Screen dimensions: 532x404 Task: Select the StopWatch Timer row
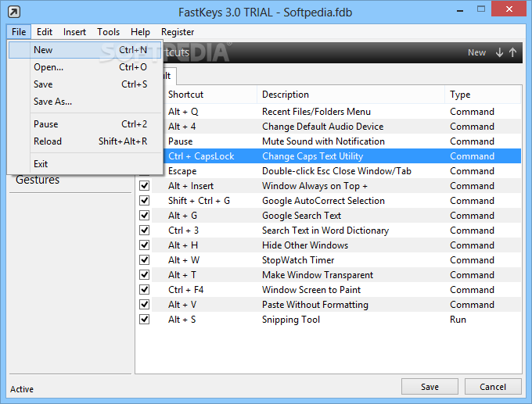(x=329, y=260)
